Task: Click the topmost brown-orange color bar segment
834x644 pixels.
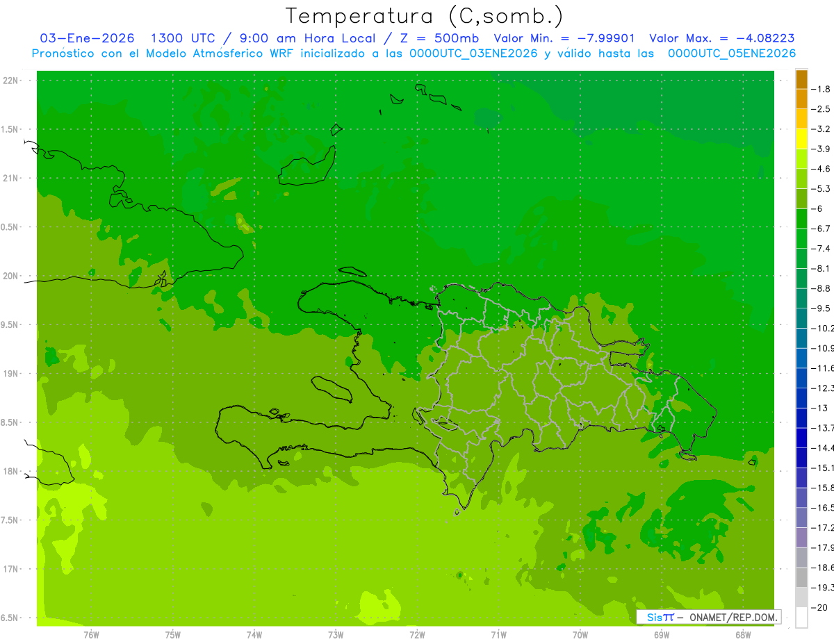Action: tap(801, 79)
